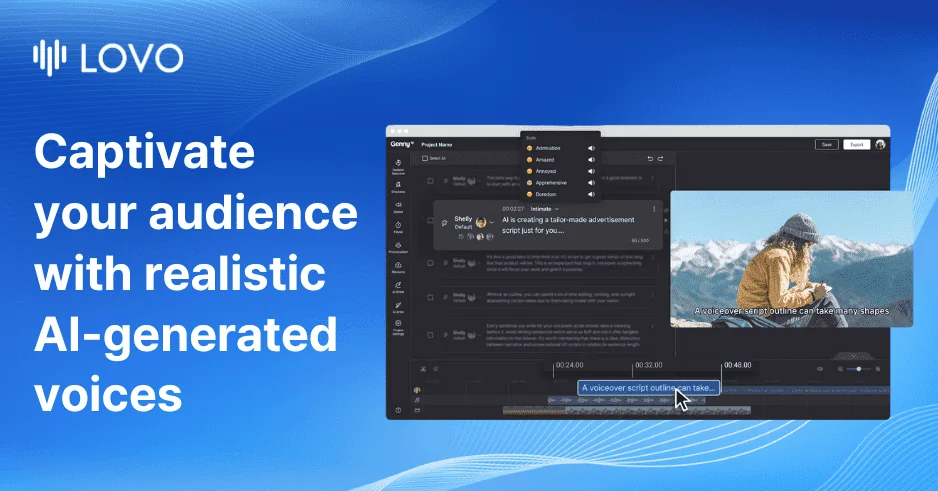The height and width of the screenshot is (491, 938).
Task: Open the Genny logo dropdown menu
Action: tap(402, 144)
